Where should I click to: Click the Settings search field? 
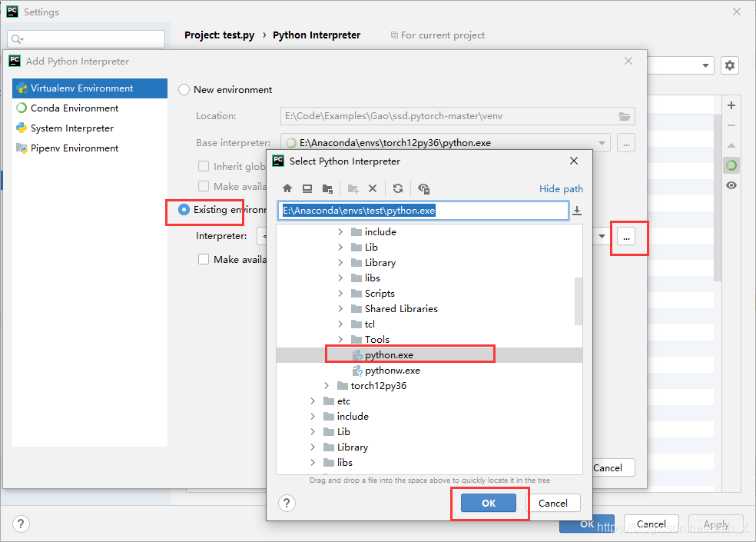[86, 38]
